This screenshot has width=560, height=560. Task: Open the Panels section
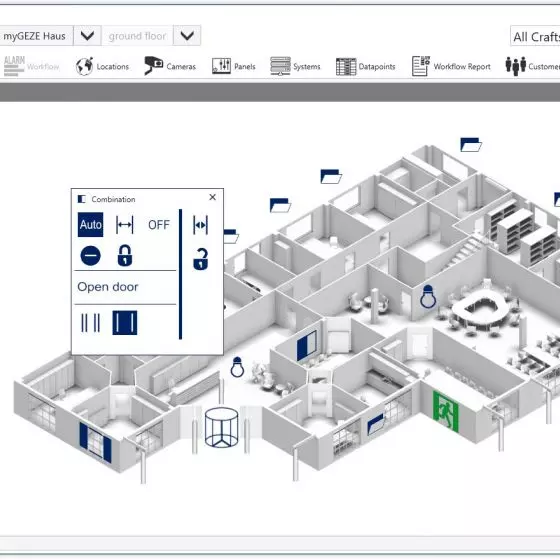pyautogui.click(x=234, y=66)
